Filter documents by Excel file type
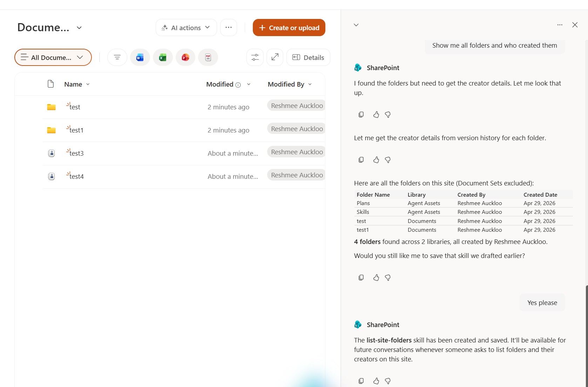The image size is (588, 387). point(163,57)
